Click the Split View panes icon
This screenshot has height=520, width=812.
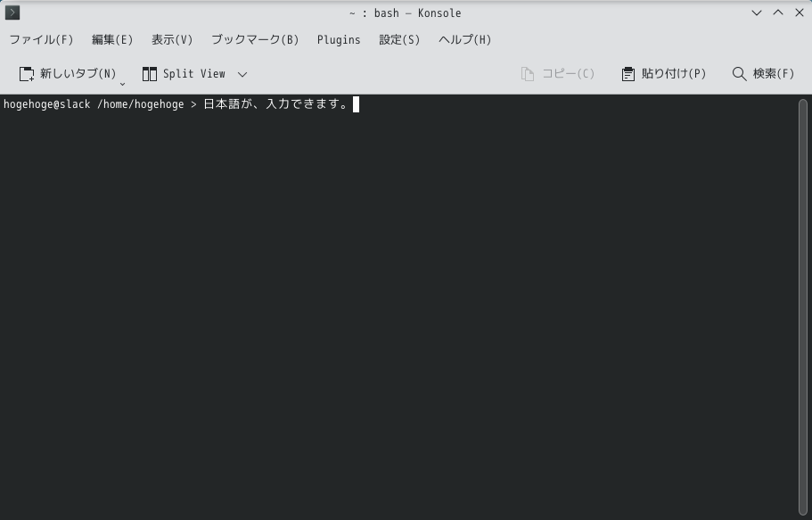click(148, 73)
